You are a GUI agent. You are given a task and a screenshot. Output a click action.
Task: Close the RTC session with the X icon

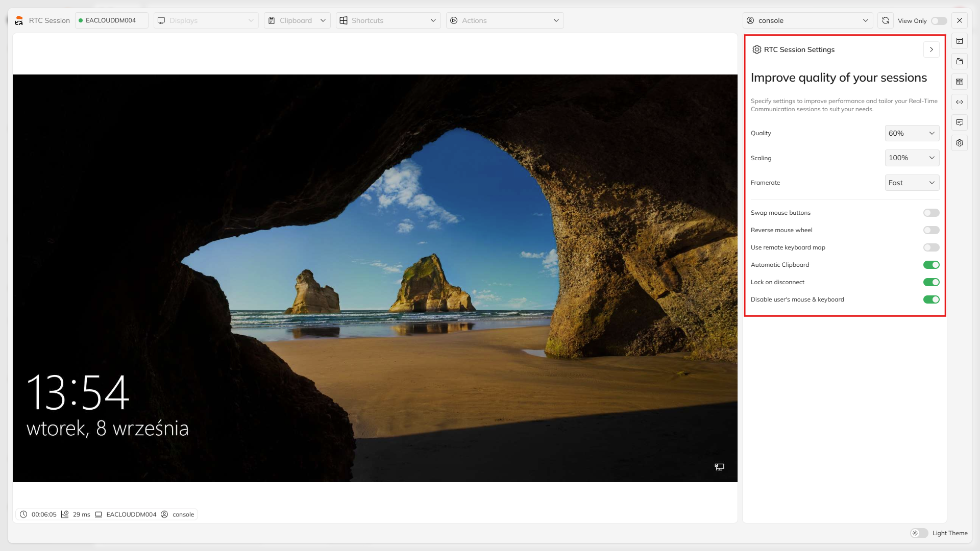pos(960,20)
